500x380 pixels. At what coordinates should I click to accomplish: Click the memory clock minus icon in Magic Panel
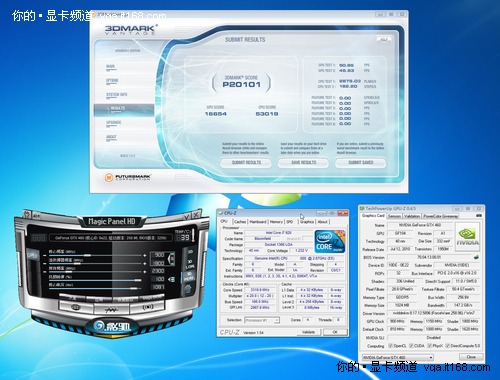45,272
